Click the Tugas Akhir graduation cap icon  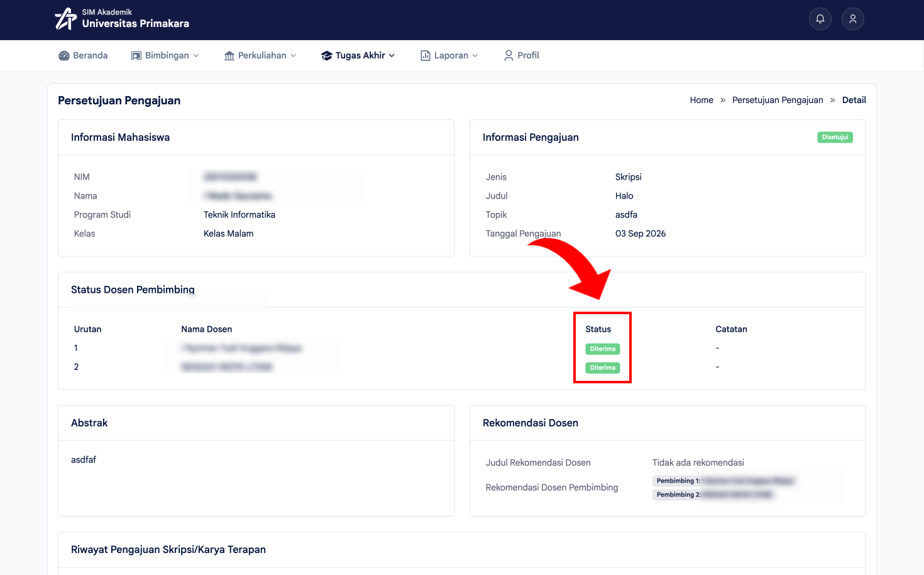pyautogui.click(x=327, y=55)
